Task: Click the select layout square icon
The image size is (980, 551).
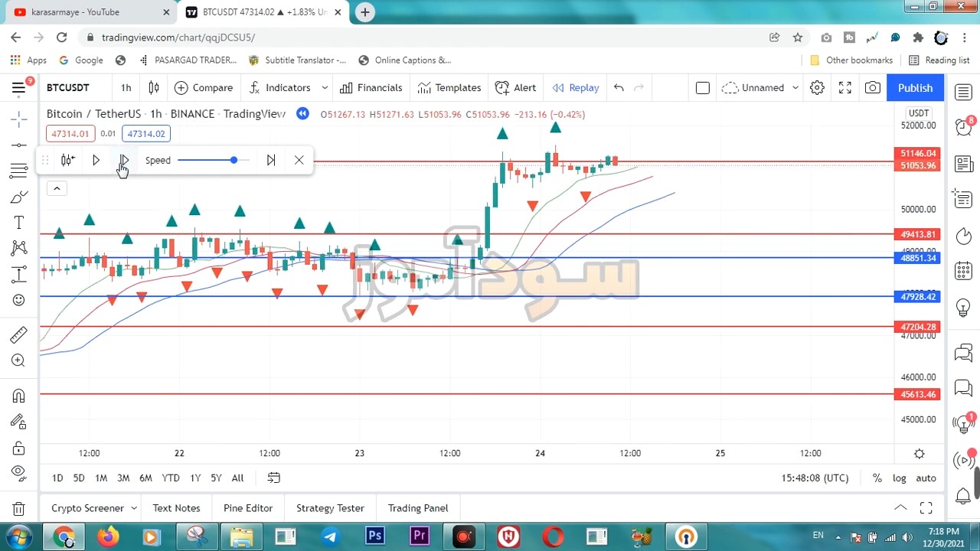Action: click(x=702, y=88)
